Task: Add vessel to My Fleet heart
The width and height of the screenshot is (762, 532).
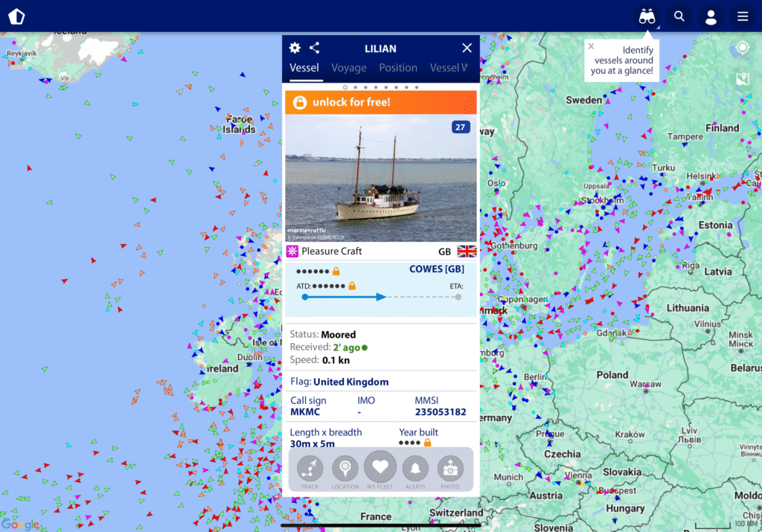Action: (380, 467)
